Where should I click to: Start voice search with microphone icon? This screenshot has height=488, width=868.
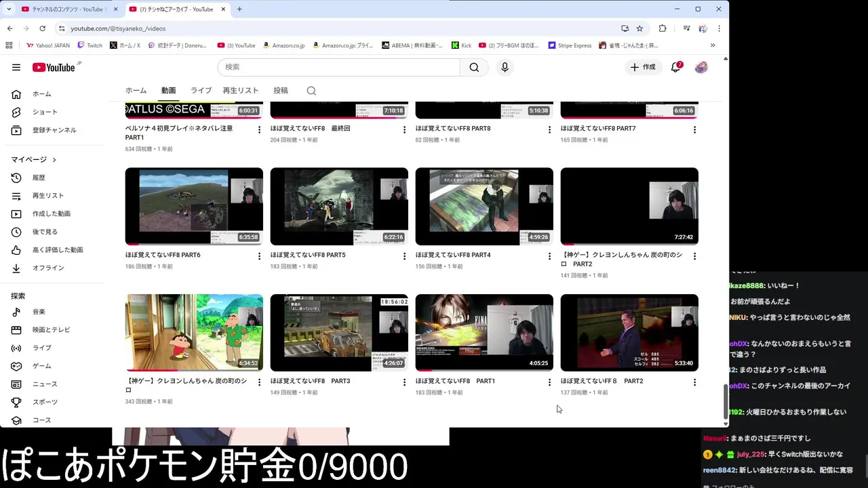pos(505,67)
